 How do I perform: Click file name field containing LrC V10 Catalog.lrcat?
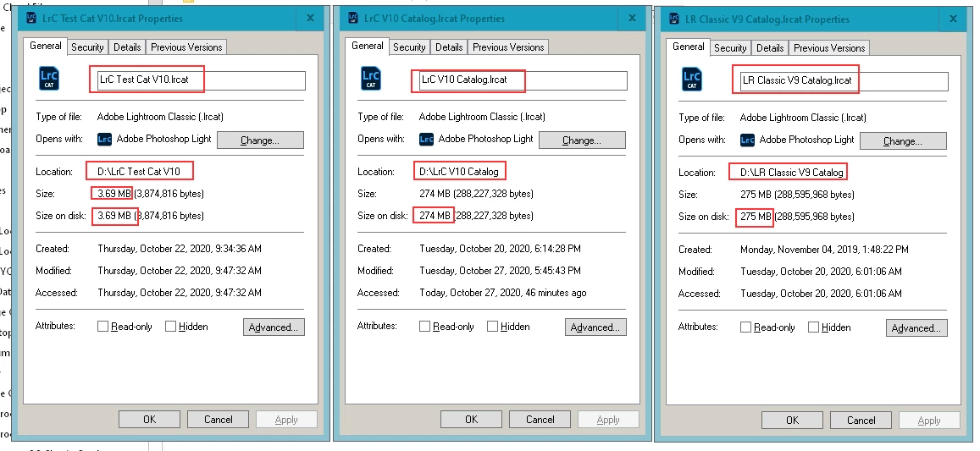tap(523, 80)
